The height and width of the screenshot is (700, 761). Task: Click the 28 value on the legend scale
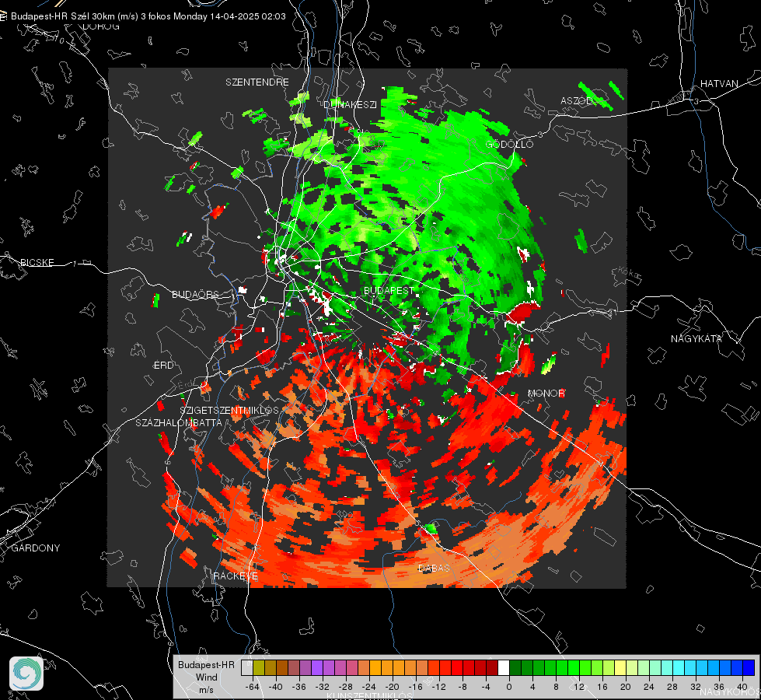[672, 687]
